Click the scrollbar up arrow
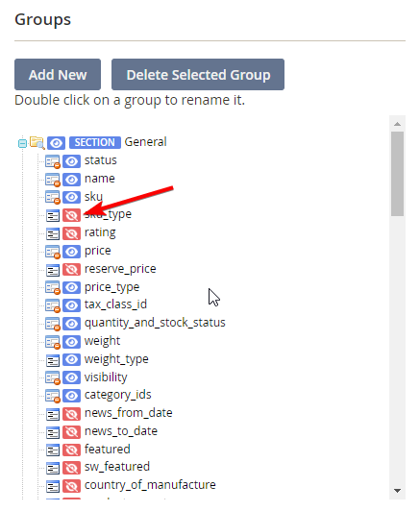Image resolution: width=420 pixels, height=511 pixels. pos(397,124)
